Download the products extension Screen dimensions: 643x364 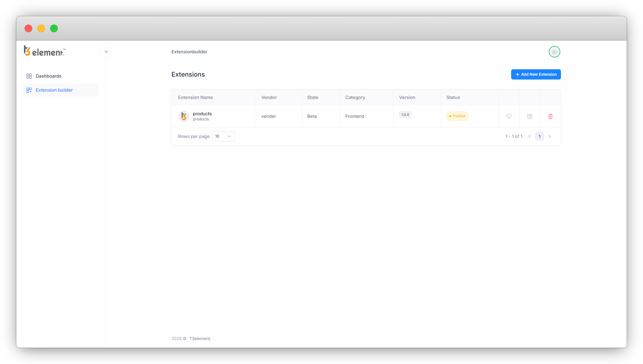[x=509, y=116]
